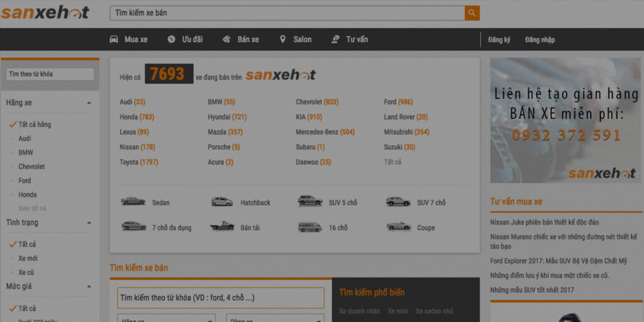Open Mazda (357) brand link
Image resolution: width=644 pixels, height=322 pixels.
[225, 132]
